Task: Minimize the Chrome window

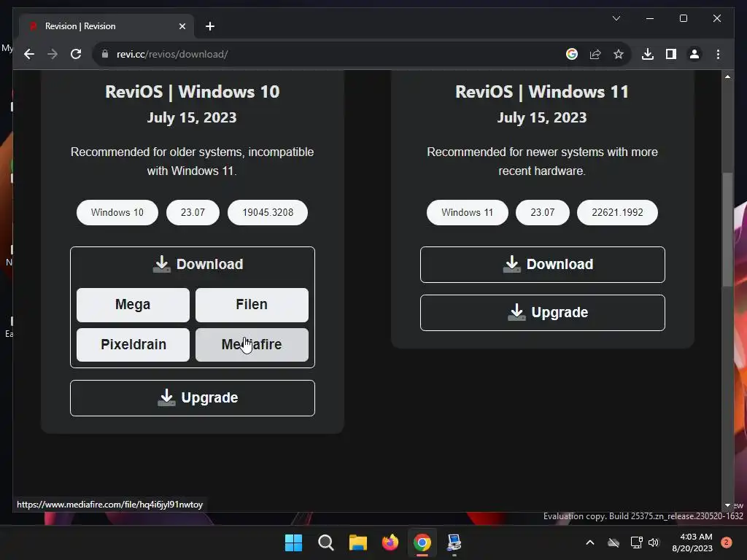Action: [650, 18]
